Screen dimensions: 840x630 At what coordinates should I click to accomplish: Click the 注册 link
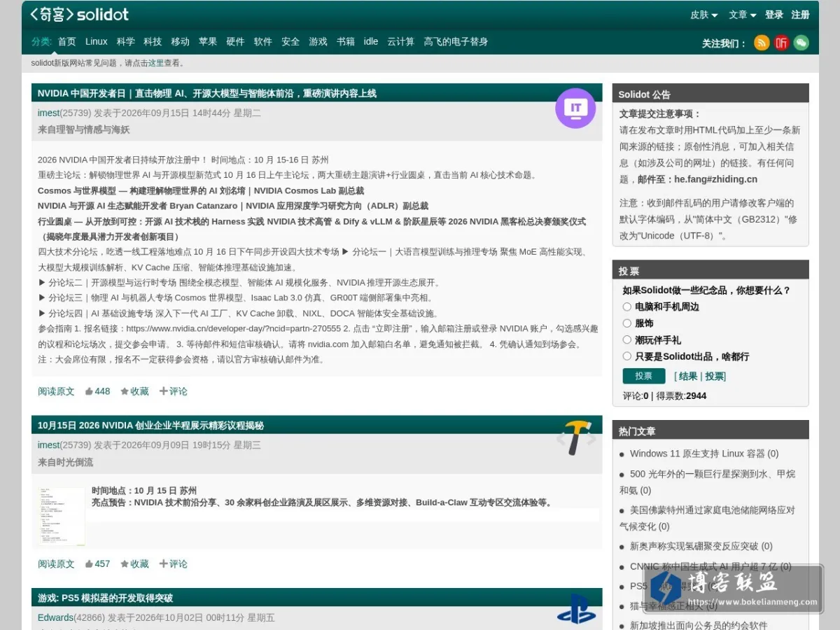pos(801,15)
